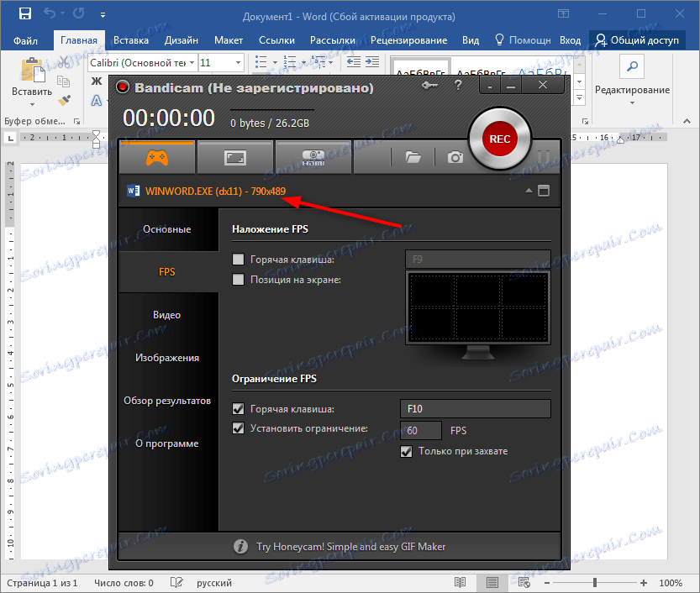Uncheck 'Только при захвате' checkbox
700x593 pixels.
(406, 452)
